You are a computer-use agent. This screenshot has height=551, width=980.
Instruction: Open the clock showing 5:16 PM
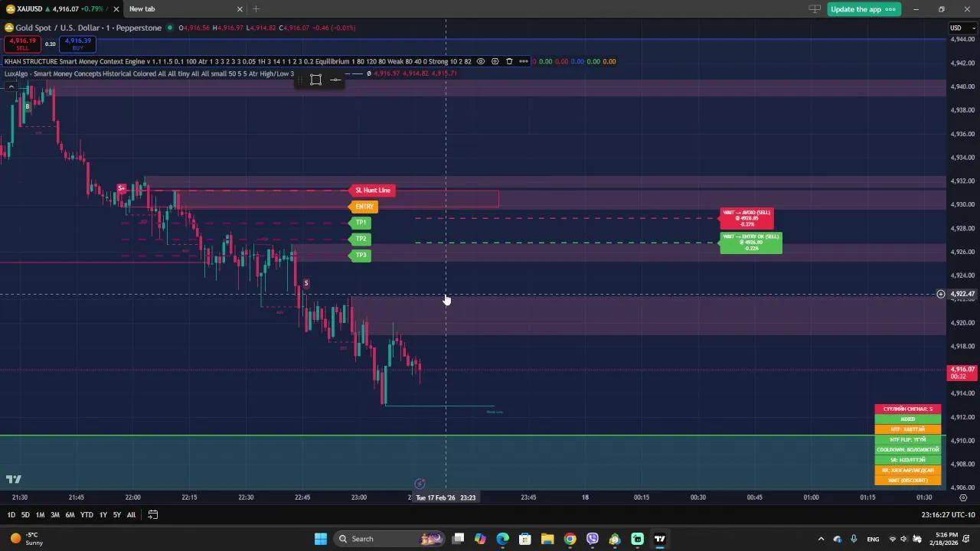tap(946, 539)
